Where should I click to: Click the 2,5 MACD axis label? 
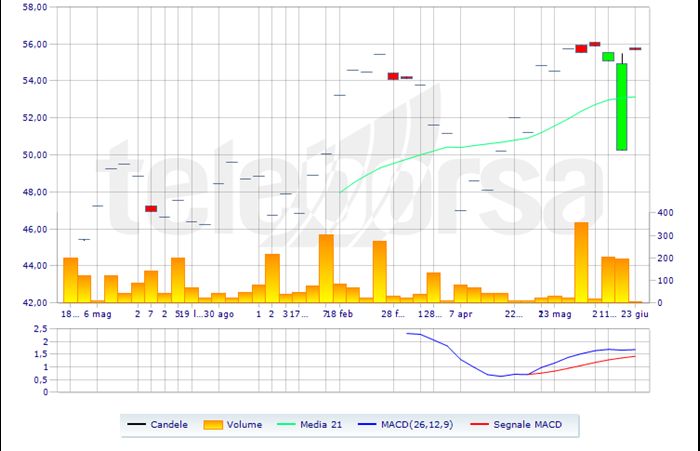(x=41, y=329)
